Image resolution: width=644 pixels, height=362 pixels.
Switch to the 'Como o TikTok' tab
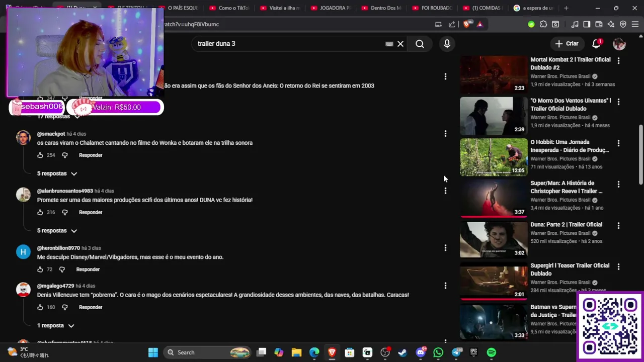pyautogui.click(x=229, y=8)
